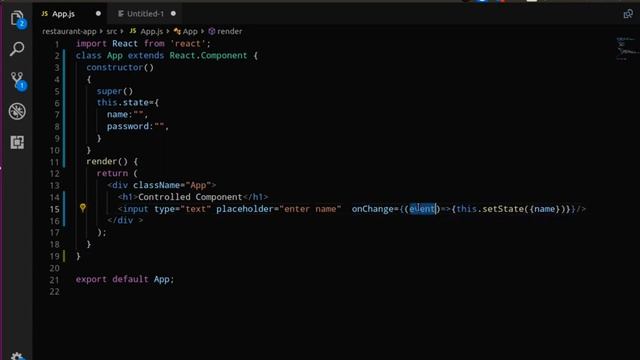Click 'Controlled Component' heading text
Viewport: 640px width, 360px height.
[190, 197]
